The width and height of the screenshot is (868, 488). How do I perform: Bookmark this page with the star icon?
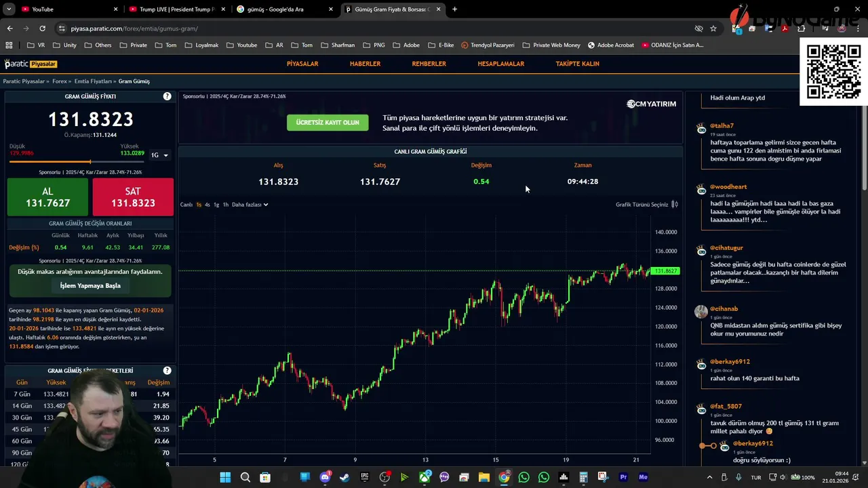(713, 28)
